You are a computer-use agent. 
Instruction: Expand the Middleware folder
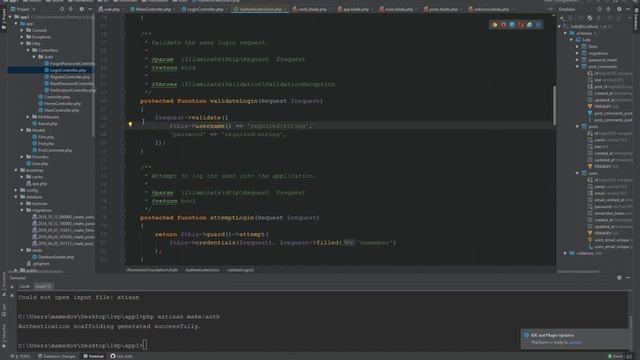(x=28, y=117)
